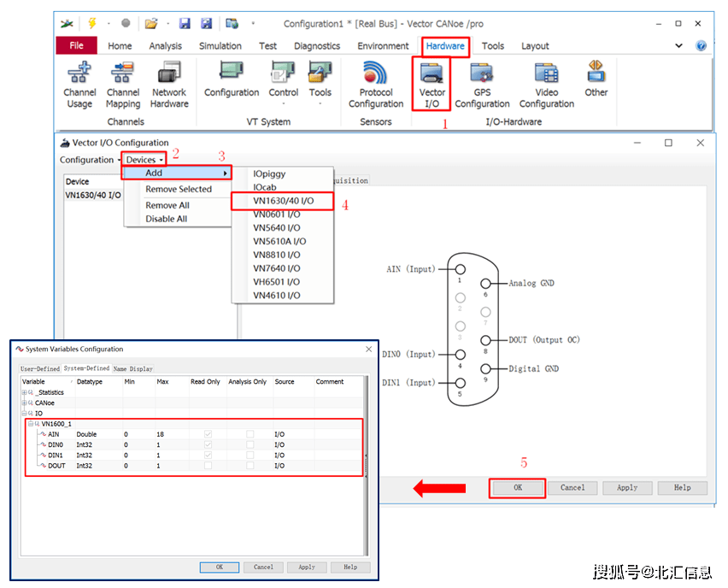Open Video Configuration
Image resolution: width=728 pixels, height=588 pixels.
546,85
